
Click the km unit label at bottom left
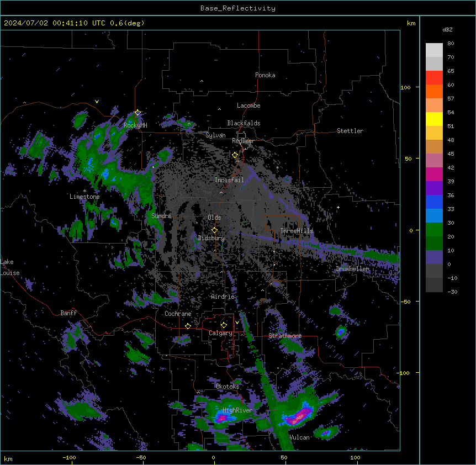click(8, 458)
